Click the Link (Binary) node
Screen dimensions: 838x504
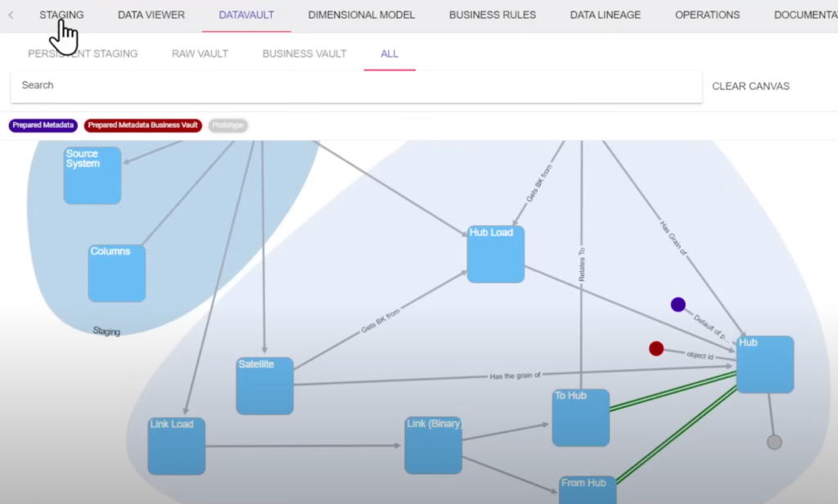coord(433,444)
